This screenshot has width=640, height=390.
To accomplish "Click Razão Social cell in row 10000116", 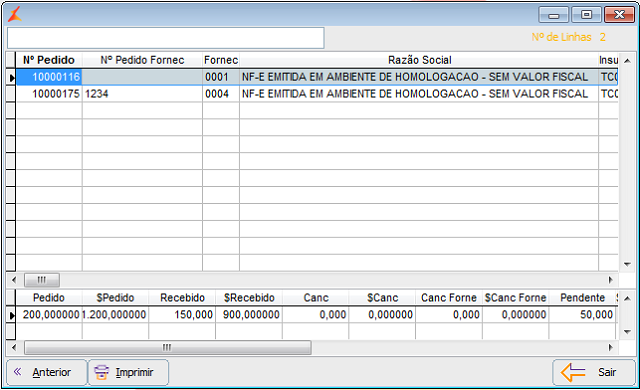I will 419,77.
